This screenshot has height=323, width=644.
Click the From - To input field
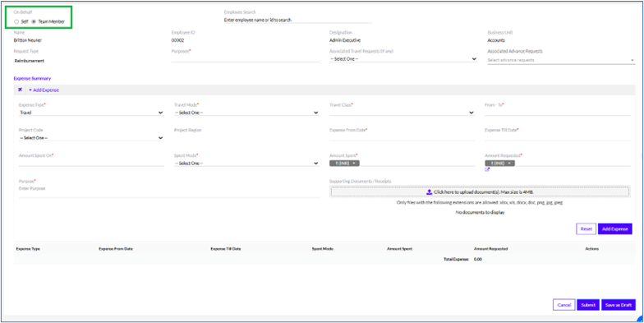(557, 112)
